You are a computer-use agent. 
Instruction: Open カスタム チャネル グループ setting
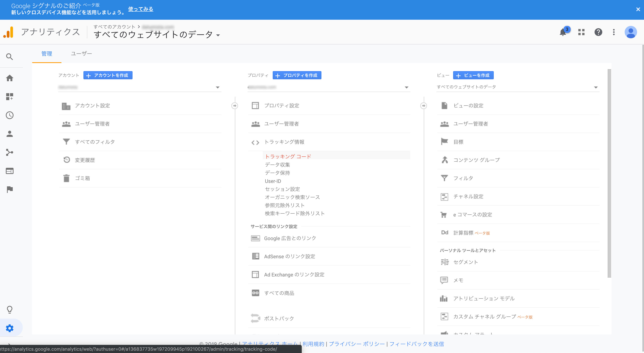pos(518,317)
